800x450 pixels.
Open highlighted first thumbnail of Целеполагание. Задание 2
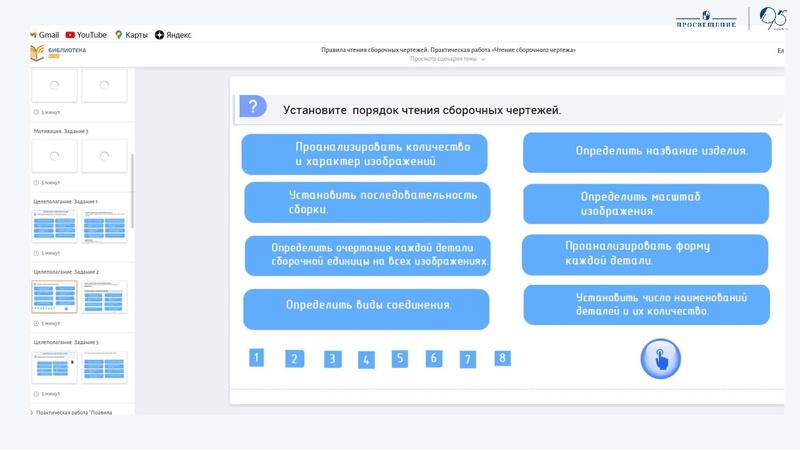[x=54, y=296]
